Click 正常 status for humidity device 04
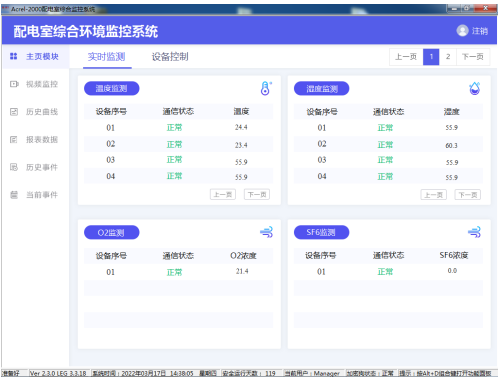Screen dimensions: 501x388 [385, 176]
